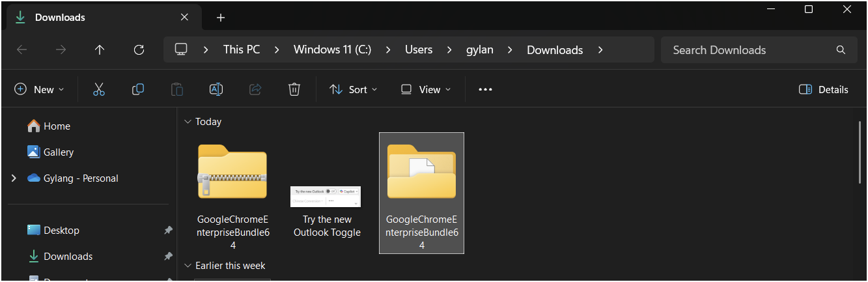Go up one folder level arrow
Viewport: 868px width, 282px height.
[100, 49]
